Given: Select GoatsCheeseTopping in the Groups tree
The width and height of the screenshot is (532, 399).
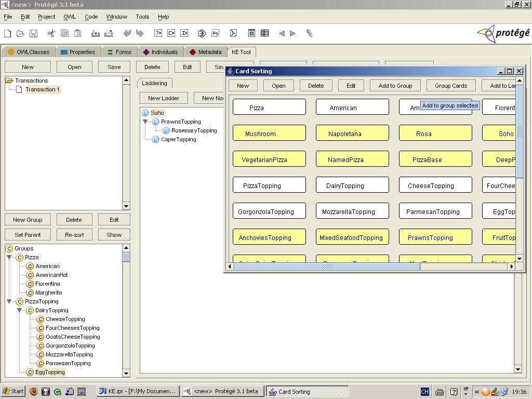Looking at the screenshot, I should (x=73, y=337).
